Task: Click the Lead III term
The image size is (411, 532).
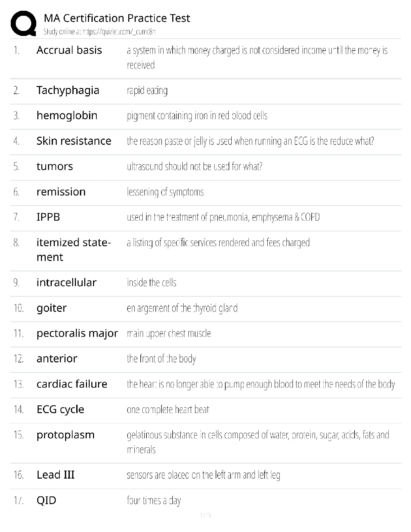Action: (x=55, y=475)
